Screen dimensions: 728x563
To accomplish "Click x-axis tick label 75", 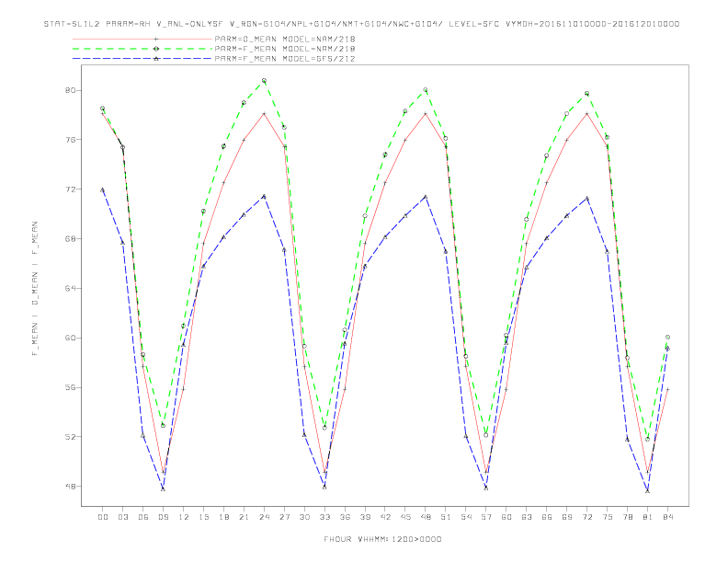I will (x=608, y=517).
